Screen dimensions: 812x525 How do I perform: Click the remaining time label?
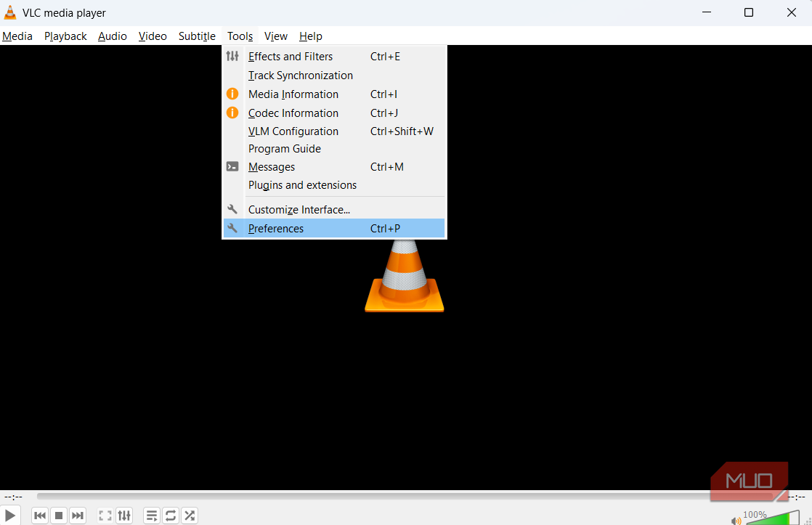coord(797,497)
